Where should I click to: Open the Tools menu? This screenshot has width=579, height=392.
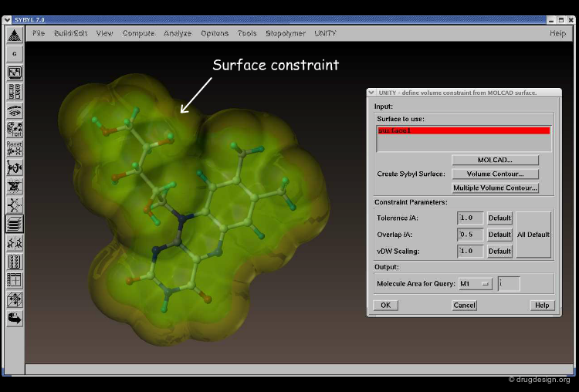point(247,33)
